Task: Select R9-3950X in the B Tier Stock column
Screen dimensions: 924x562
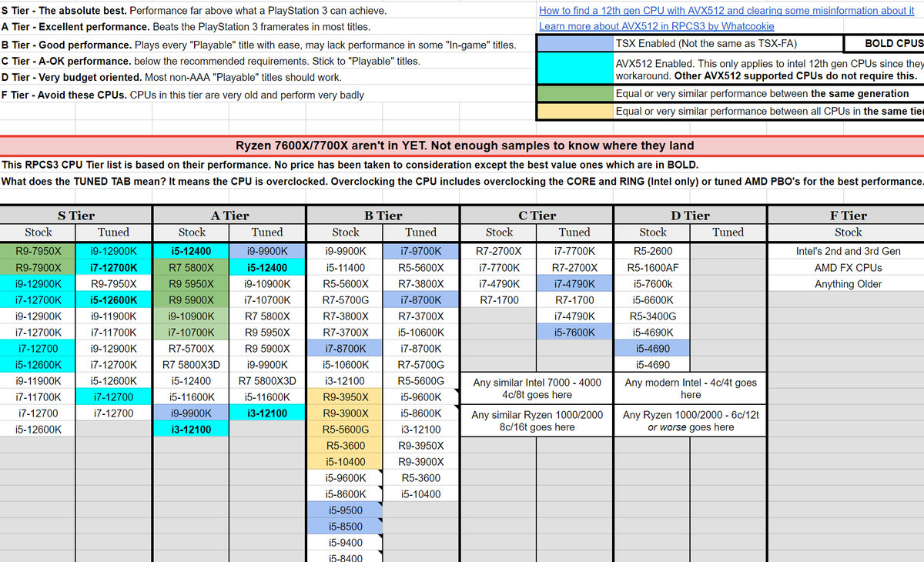Action: (345, 397)
